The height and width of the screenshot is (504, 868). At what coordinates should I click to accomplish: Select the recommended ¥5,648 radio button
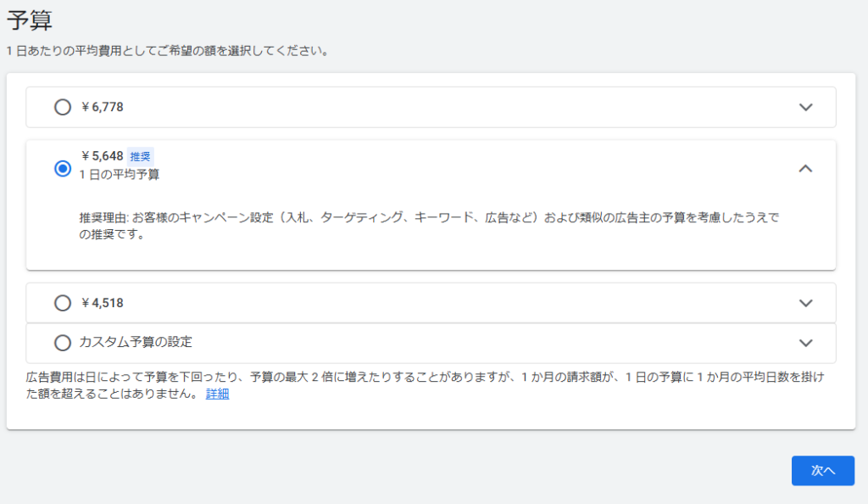63,169
